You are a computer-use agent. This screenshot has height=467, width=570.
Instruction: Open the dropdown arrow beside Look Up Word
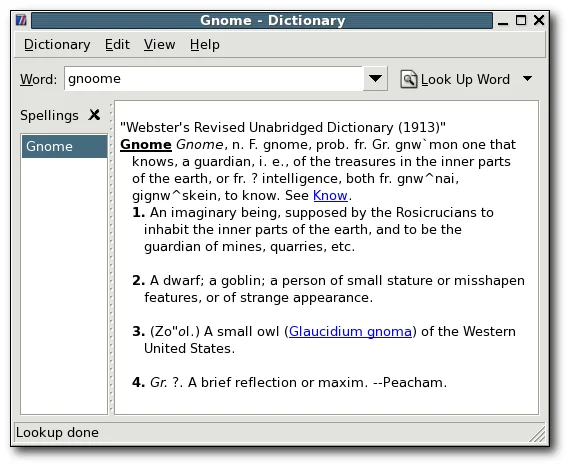pyautogui.click(x=527, y=78)
